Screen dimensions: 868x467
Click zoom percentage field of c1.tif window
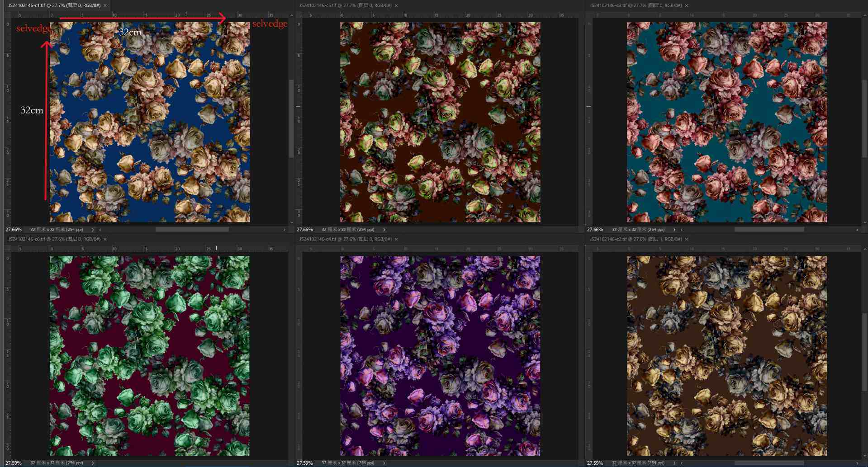point(14,230)
